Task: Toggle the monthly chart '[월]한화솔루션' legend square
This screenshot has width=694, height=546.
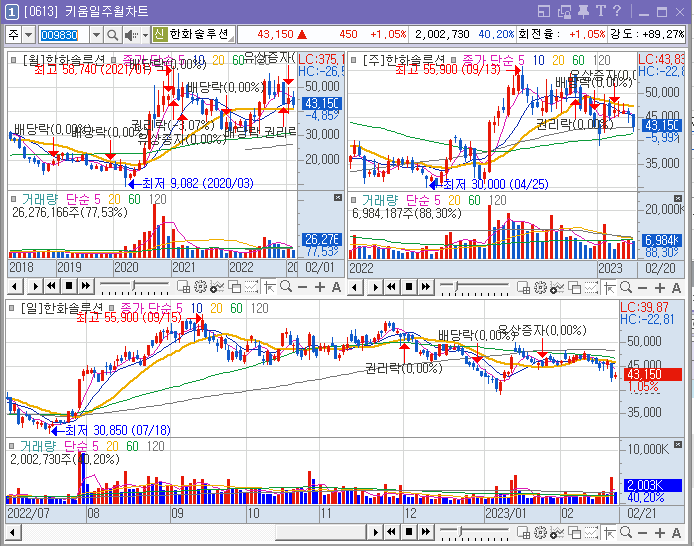Action: [13, 59]
